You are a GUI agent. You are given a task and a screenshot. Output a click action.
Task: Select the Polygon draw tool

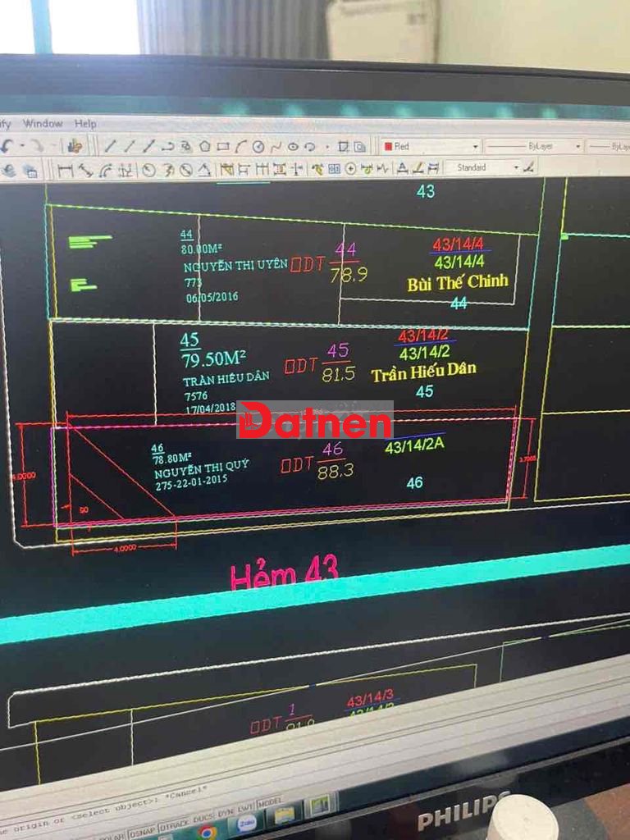204,146
